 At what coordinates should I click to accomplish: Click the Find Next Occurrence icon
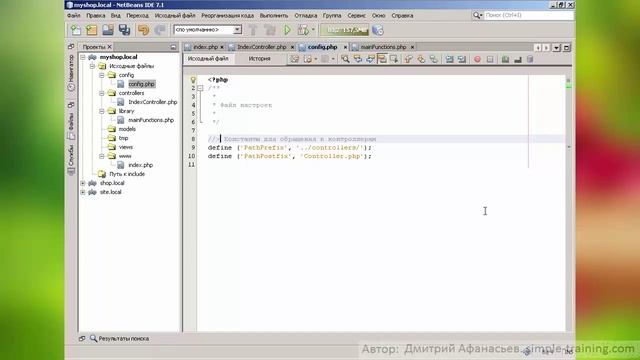pos(370,59)
